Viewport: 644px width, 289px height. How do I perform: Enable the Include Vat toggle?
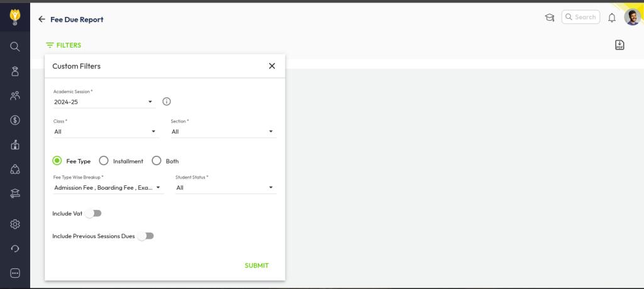92,214
